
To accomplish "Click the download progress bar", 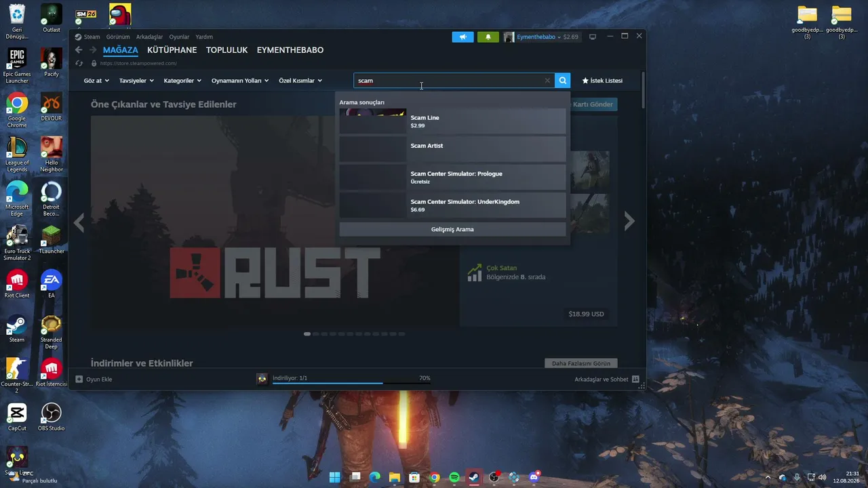I will [351, 383].
